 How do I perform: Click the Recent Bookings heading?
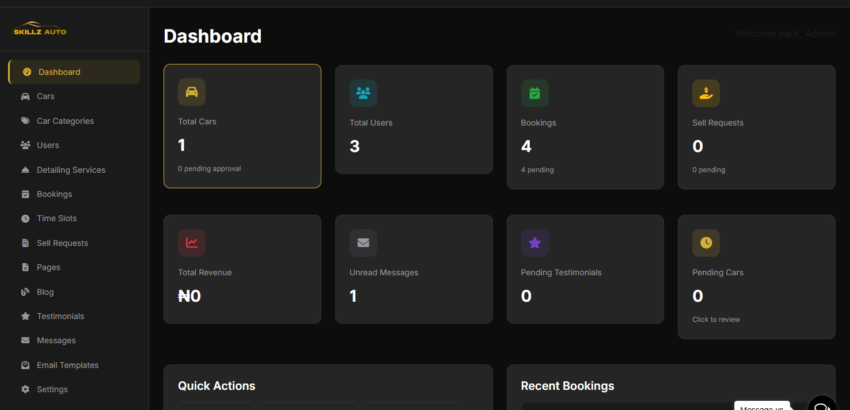coord(568,386)
